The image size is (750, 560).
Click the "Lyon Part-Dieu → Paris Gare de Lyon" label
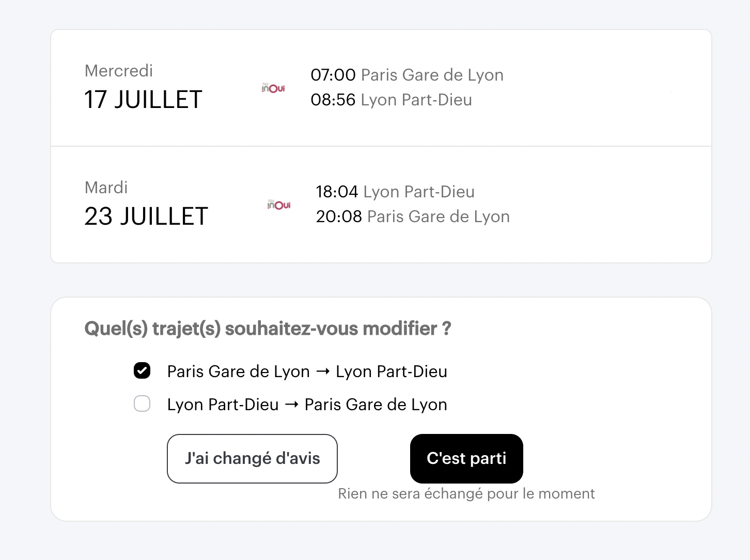(307, 405)
